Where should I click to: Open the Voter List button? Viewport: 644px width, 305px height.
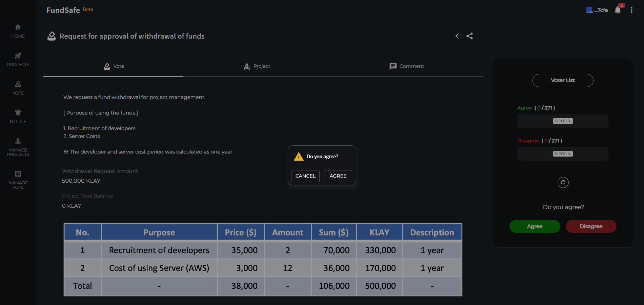click(563, 81)
